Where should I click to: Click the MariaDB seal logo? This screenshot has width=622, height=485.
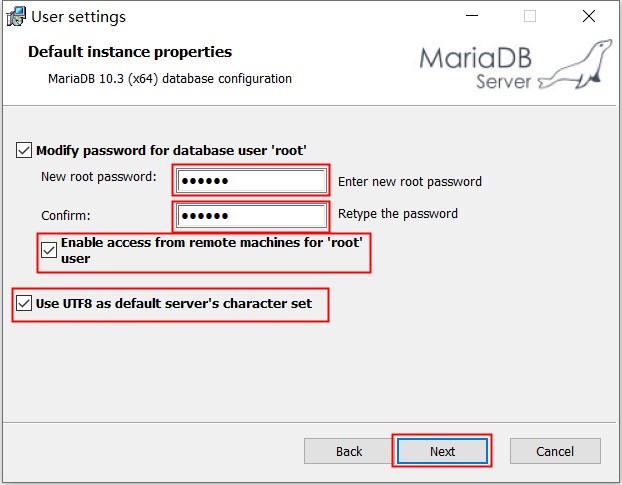pyautogui.click(x=576, y=65)
